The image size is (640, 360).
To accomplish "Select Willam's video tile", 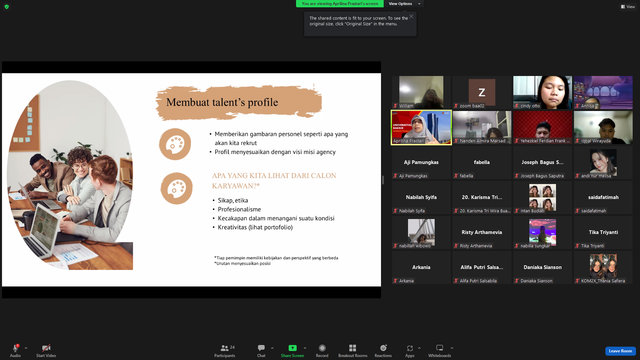I will point(421,92).
